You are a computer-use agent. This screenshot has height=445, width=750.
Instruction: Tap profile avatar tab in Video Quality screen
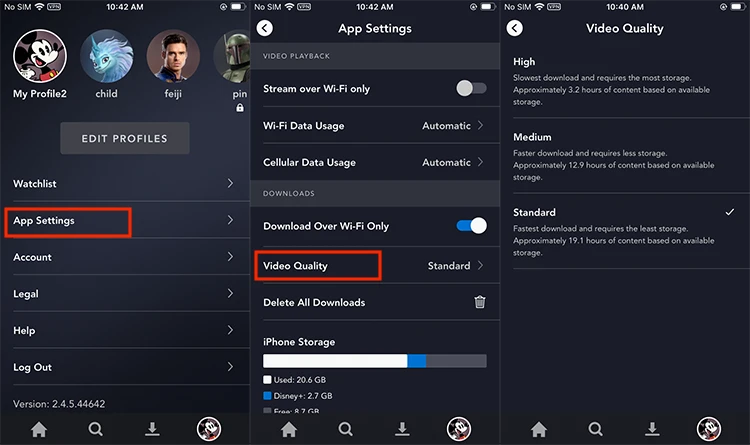709,429
